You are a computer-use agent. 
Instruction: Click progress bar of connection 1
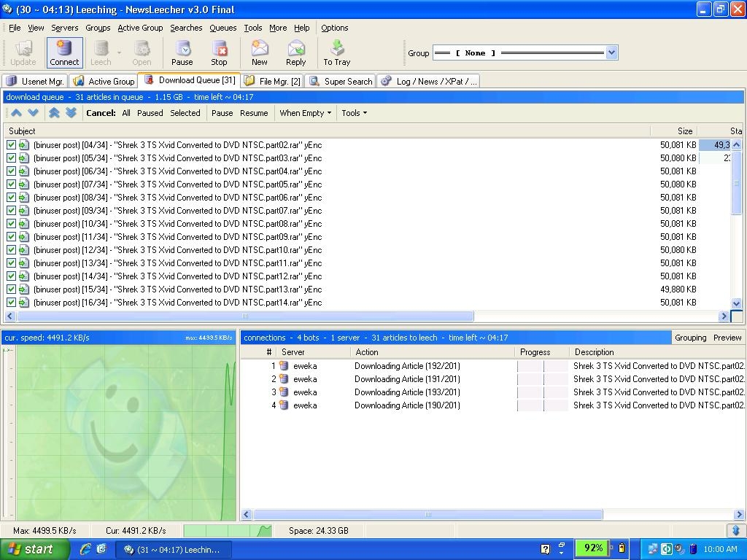[x=543, y=366]
